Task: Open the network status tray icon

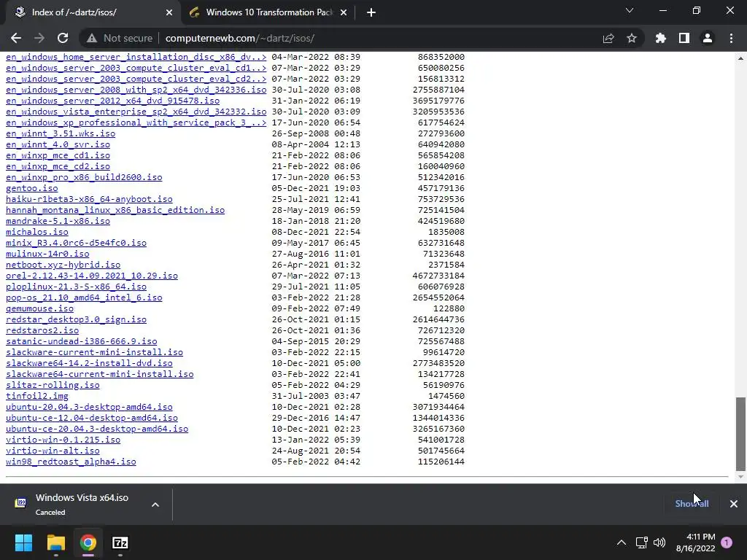Action: point(642,542)
